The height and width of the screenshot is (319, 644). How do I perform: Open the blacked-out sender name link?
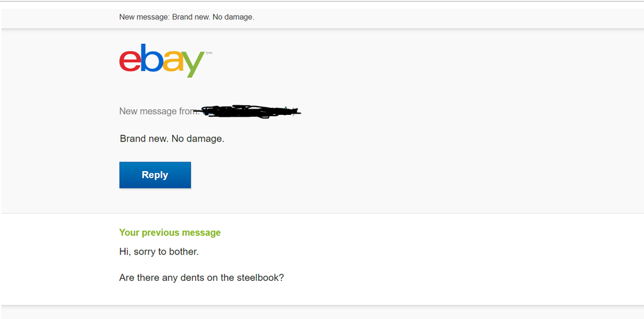[x=250, y=112]
